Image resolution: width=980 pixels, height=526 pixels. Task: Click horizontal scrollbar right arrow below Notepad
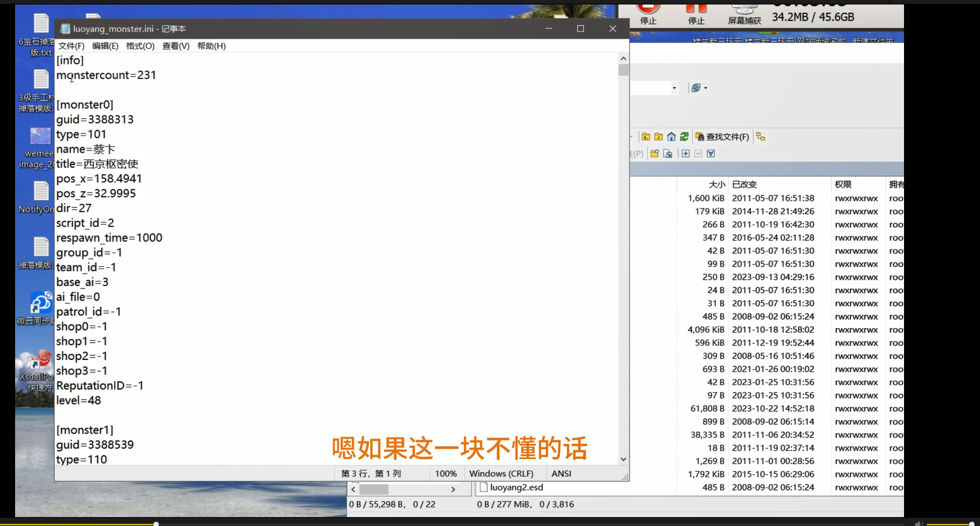[x=453, y=490]
